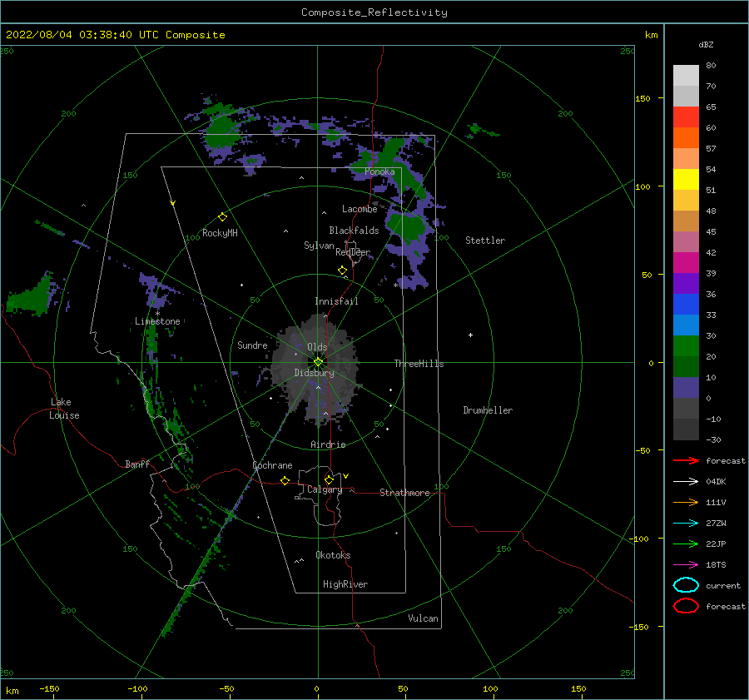Screen dimensions: 749x700
Task: Click the Calgary city label
Action: point(325,489)
